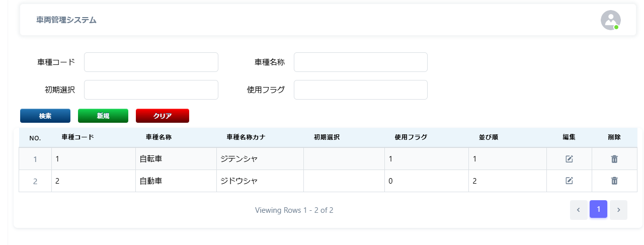
Task: Delete the 自転車 row using trash icon
Action: click(614, 159)
